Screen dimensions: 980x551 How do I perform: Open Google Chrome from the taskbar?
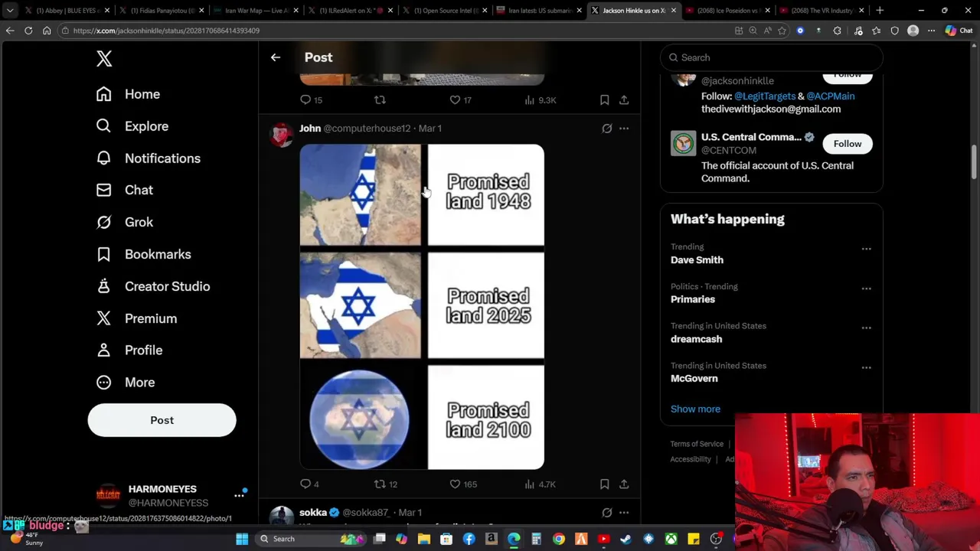point(559,539)
